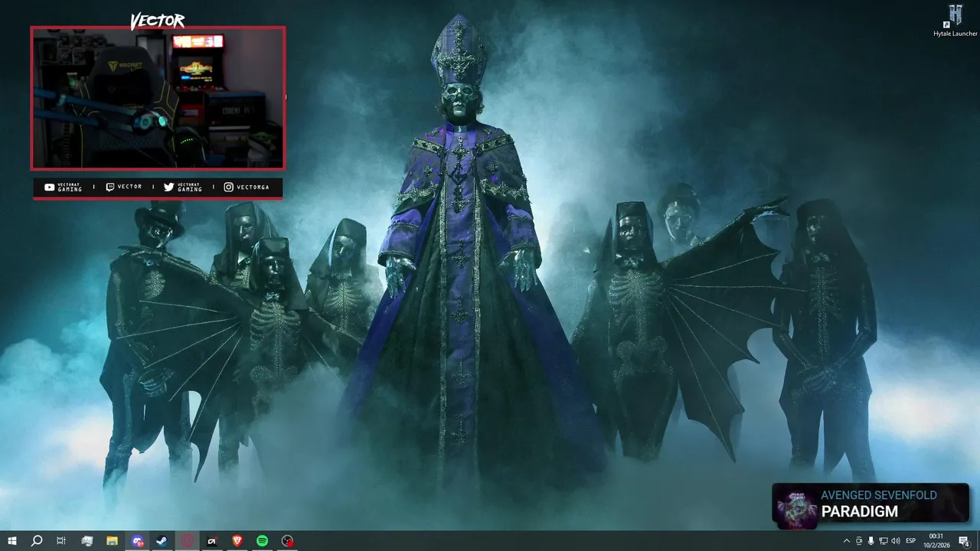Open network status tray icon
The height and width of the screenshot is (551, 980).
point(884,541)
